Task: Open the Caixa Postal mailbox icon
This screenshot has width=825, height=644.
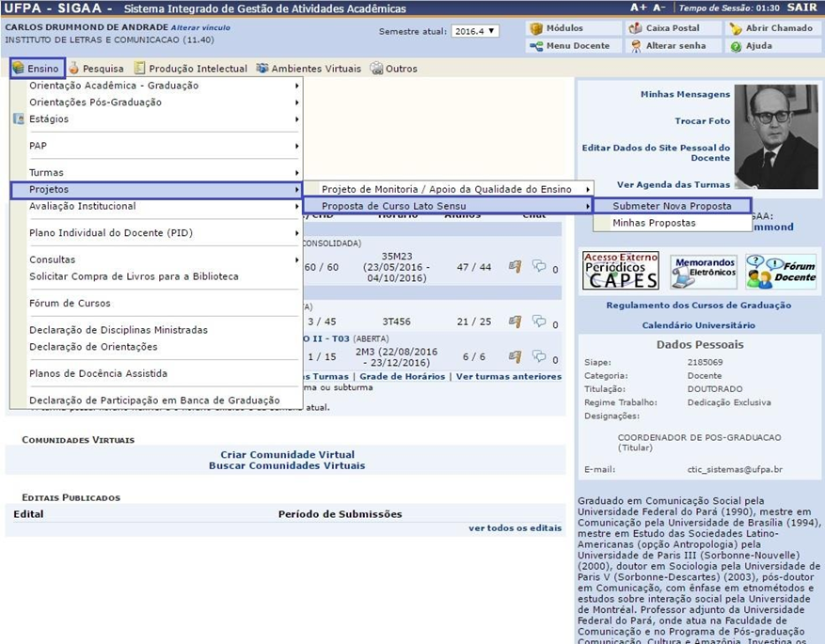Action: pos(636,27)
